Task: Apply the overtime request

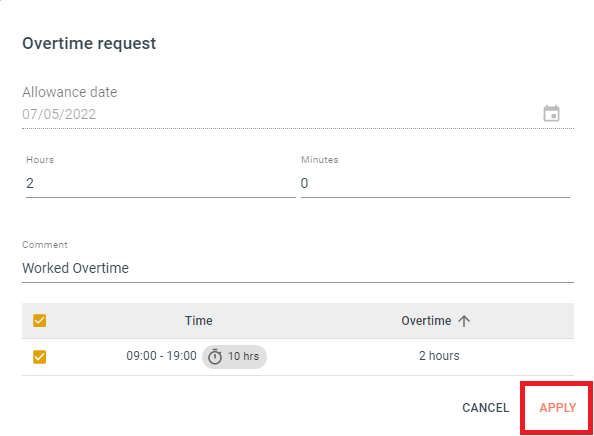Action: pos(558,408)
